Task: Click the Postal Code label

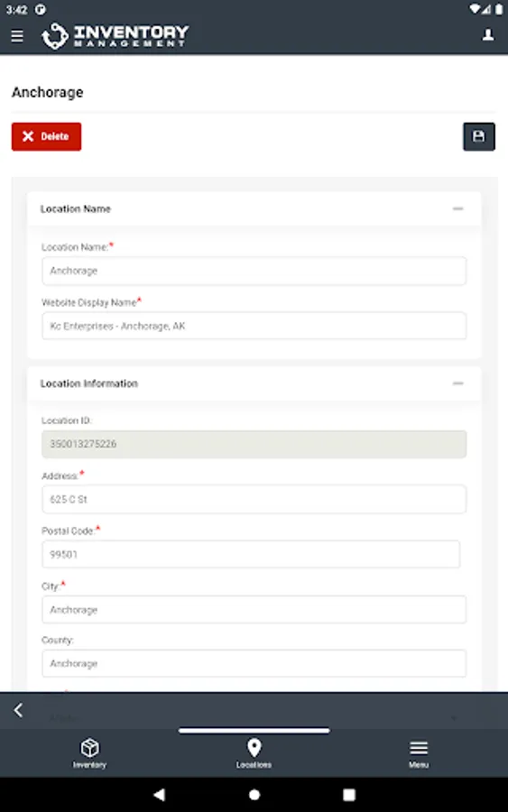Action: 68,531
